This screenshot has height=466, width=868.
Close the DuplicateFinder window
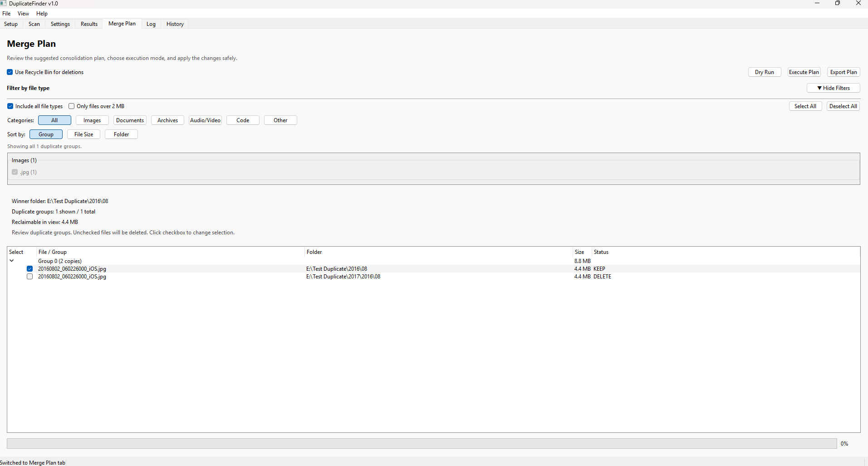coord(858,3)
